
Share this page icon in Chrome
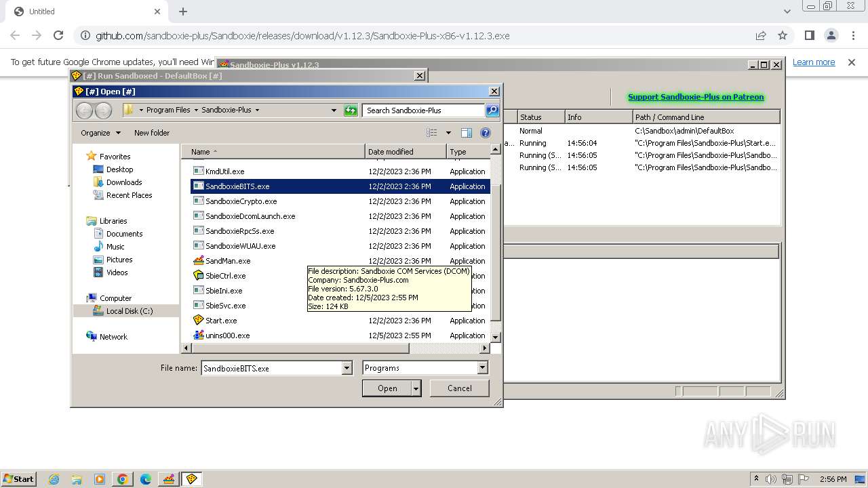[x=761, y=35]
